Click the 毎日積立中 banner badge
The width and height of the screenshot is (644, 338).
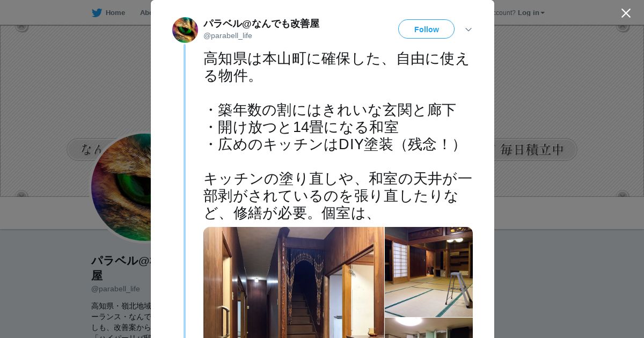(532, 149)
